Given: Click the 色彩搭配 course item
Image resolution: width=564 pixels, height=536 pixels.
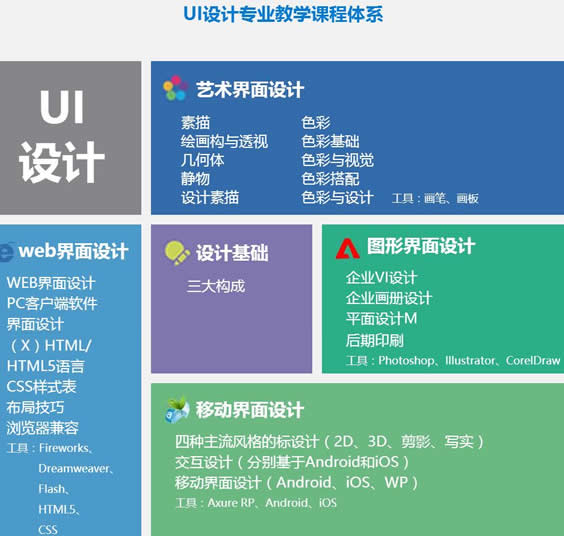Looking at the screenshot, I should [x=330, y=179].
